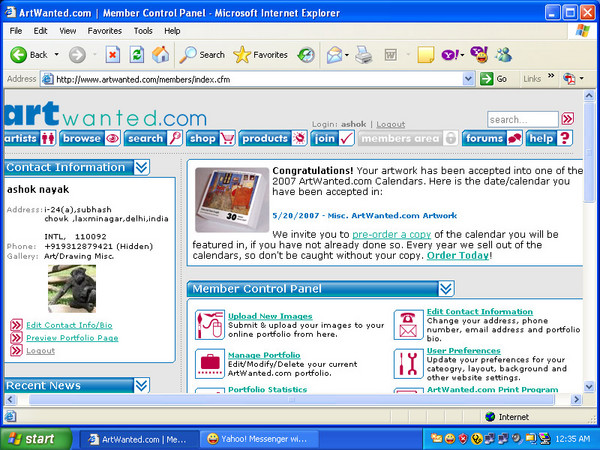
Task: Stop page loading with the red X icon
Action: 112,55
